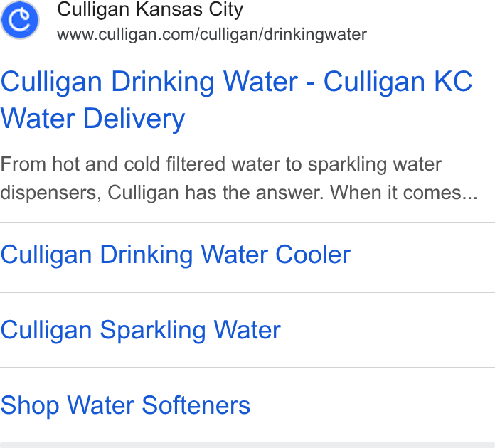Click 'Culligan KC' in the result headline

(398, 82)
